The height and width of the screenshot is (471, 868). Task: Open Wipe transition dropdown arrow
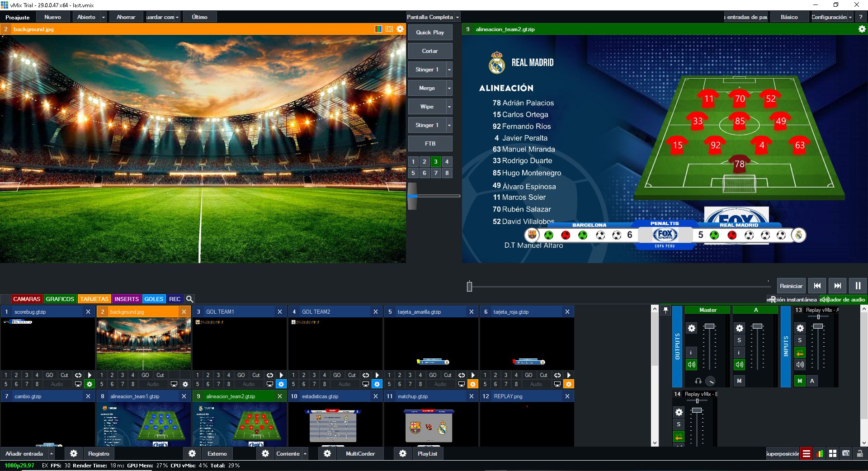pyautogui.click(x=449, y=107)
